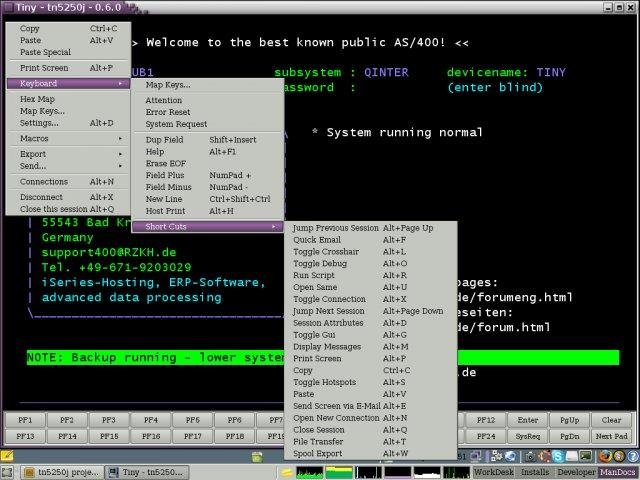Viewport: 640px width, 480px height.
Task: Select Toggle Debug shortcut
Action: tap(370, 264)
